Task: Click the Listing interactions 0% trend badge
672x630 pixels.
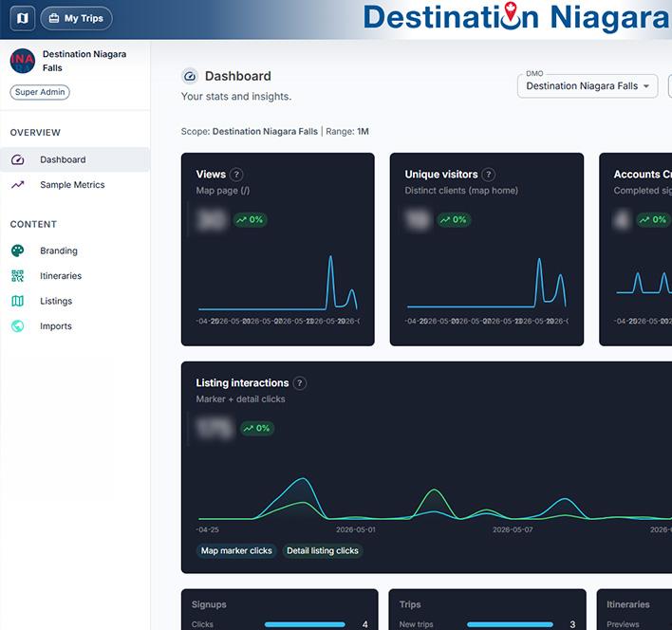Action: pos(257,429)
